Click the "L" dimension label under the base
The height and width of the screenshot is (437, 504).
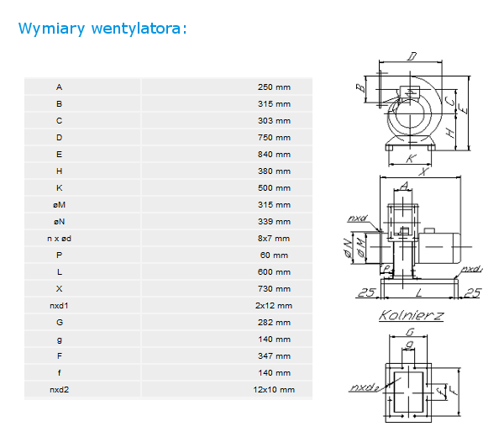(x=418, y=292)
